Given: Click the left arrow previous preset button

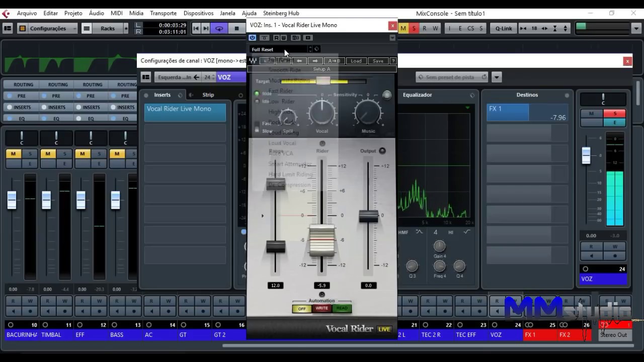Looking at the screenshot, I should pos(299,61).
